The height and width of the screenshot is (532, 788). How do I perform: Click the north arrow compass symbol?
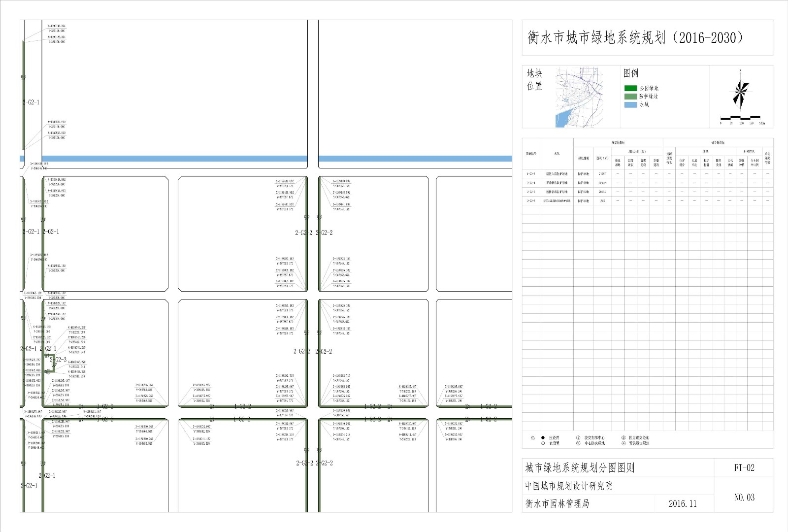point(740,93)
